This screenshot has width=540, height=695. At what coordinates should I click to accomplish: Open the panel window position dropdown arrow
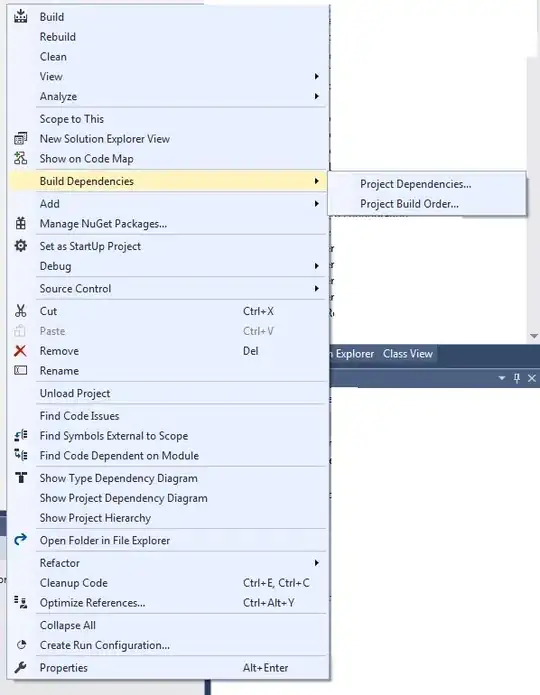(502, 378)
